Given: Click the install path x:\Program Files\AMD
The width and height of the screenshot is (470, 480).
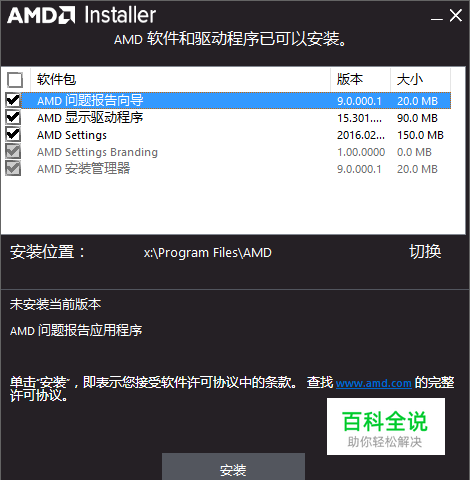Looking at the screenshot, I should (x=208, y=253).
